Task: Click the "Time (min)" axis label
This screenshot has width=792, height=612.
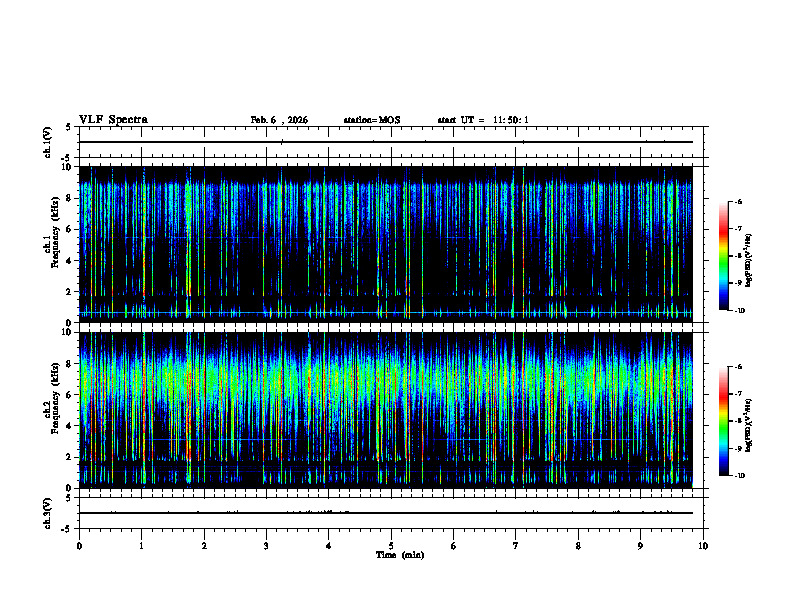Action: [400, 555]
